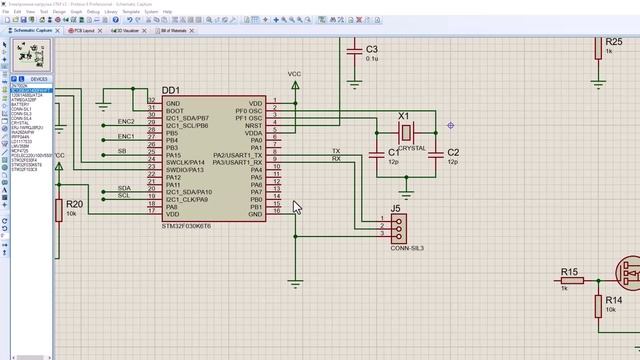Click the overview thumbnail of the sheet
This screenshot has height=360, width=640.
(x=32, y=55)
